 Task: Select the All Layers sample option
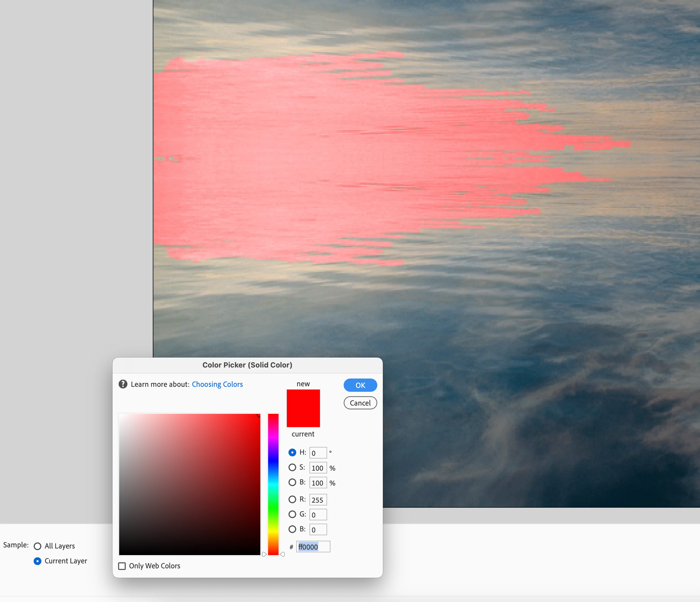[x=38, y=546]
